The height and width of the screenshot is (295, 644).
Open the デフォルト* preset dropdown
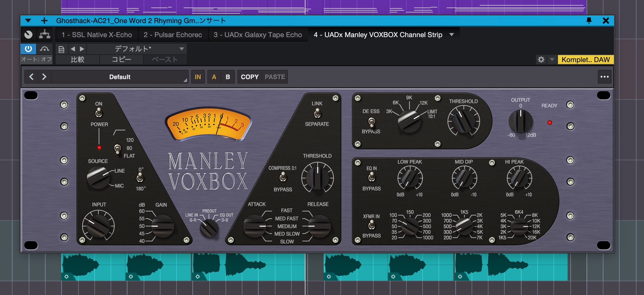coord(137,49)
